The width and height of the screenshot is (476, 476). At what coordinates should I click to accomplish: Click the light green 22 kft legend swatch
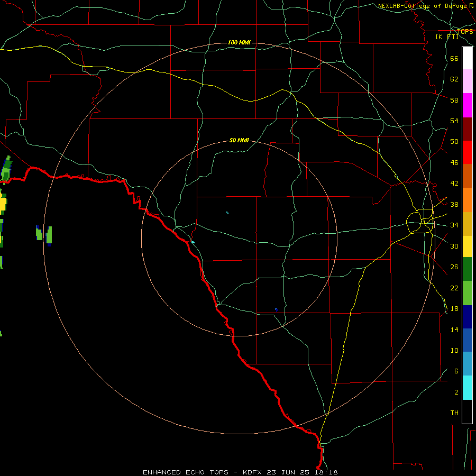pos(467,293)
